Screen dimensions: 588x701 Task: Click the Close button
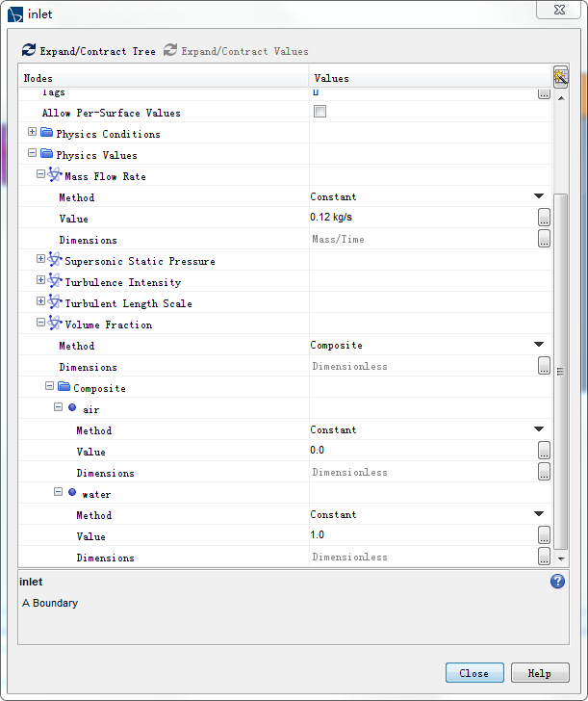[x=473, y=673]
